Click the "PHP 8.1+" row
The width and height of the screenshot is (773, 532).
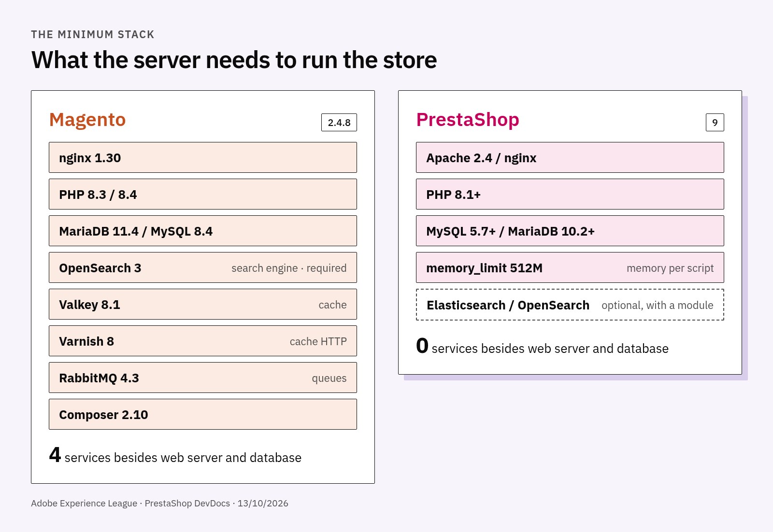point(570,194)
